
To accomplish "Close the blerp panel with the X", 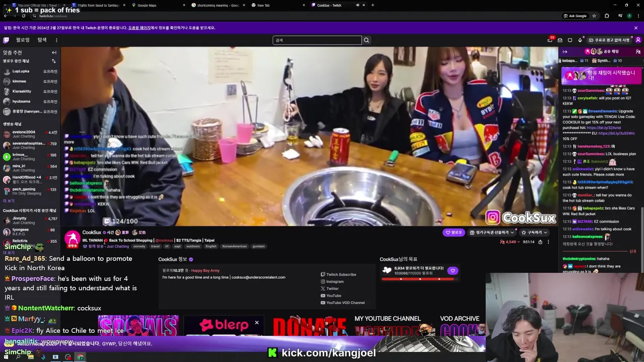I will [257, 322].
